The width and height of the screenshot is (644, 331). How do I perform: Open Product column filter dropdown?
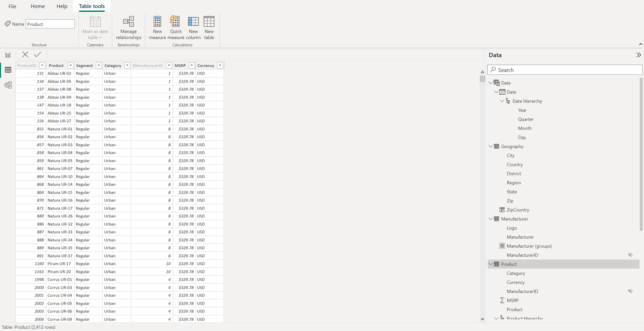tap(70, 65)
